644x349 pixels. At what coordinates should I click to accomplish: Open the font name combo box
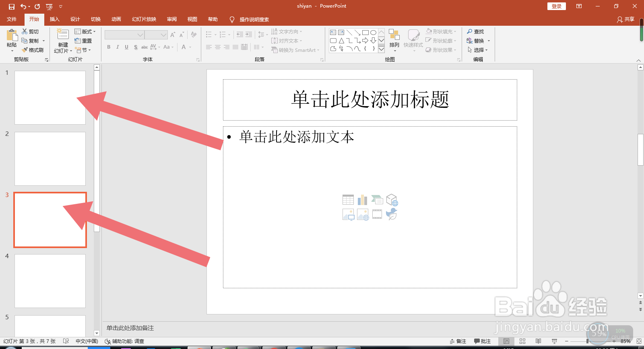coord(124,35)
